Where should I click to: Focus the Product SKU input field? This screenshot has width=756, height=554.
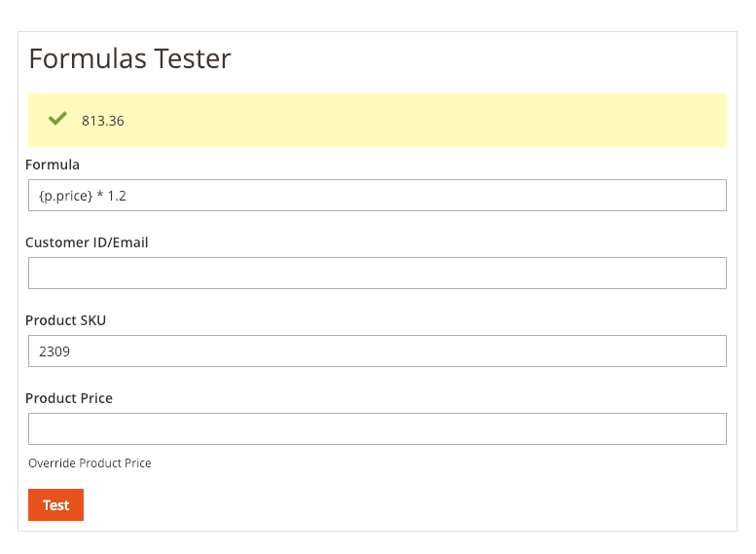pos(378,351)
